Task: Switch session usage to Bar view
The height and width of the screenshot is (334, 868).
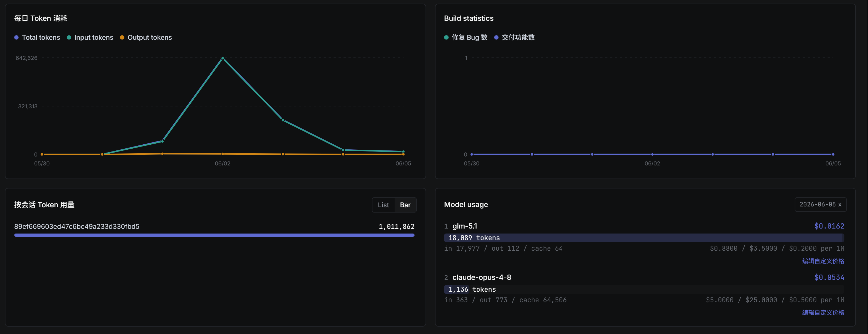Action: click(405, 205)
